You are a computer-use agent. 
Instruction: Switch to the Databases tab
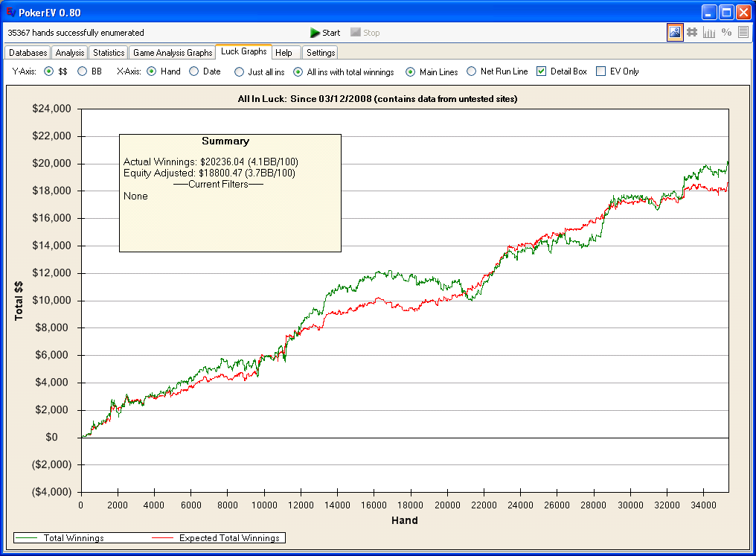[x=28, y=53]
